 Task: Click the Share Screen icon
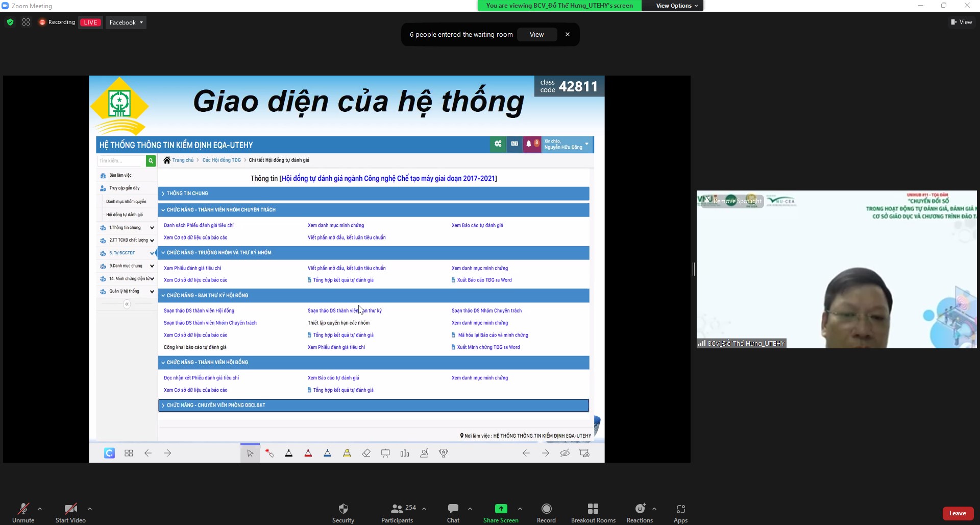coord(501,509)
